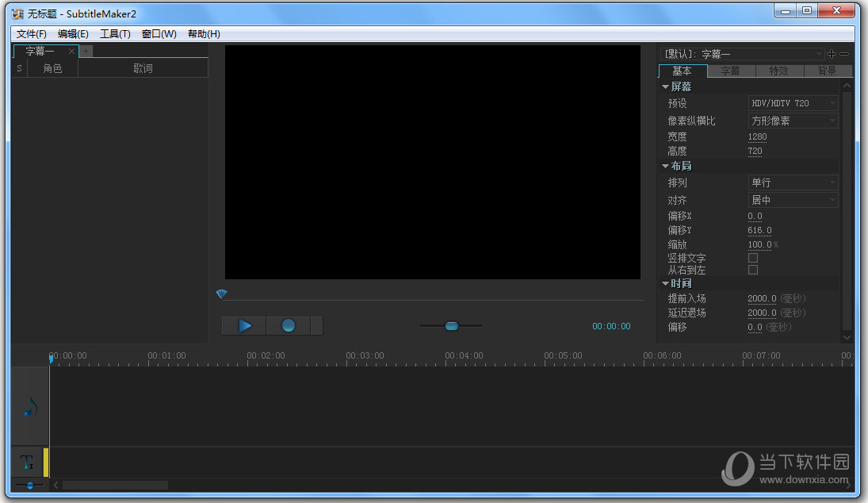This screenshot has width=868, height=503.
Task: Switch to the 背景 tab
Action: coord(827,71)
